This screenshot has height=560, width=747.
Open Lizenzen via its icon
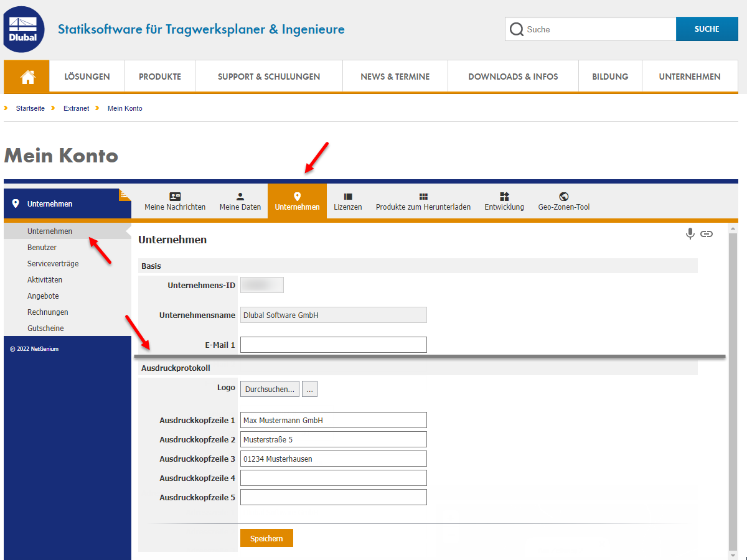(347, 195)
